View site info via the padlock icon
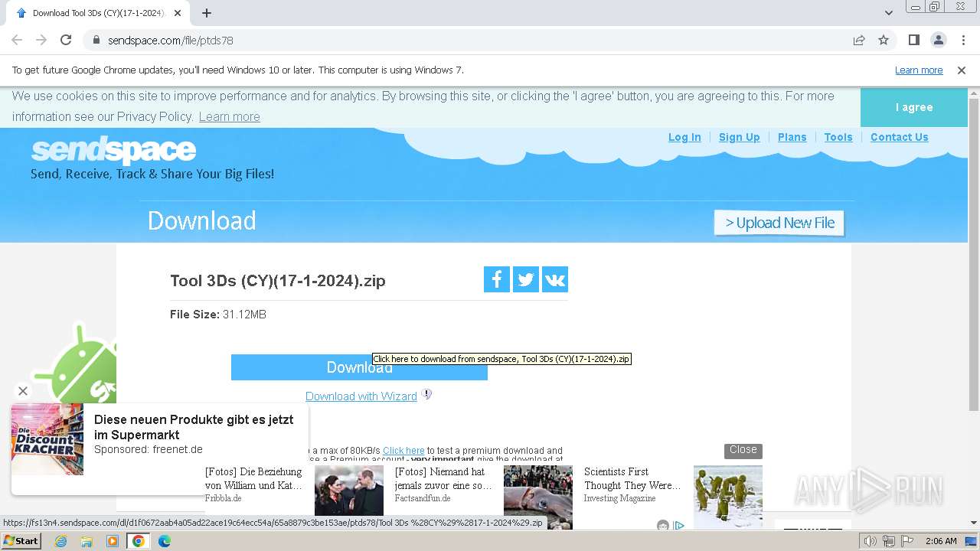This screenshot has height=551, width=980. pyautogui.click(x=96, y=40)
